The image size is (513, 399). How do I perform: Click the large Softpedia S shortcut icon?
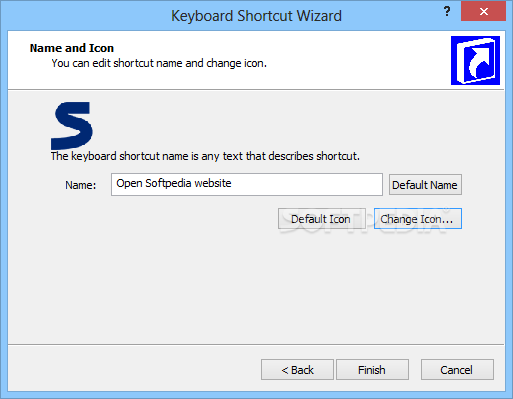point(71,126)
